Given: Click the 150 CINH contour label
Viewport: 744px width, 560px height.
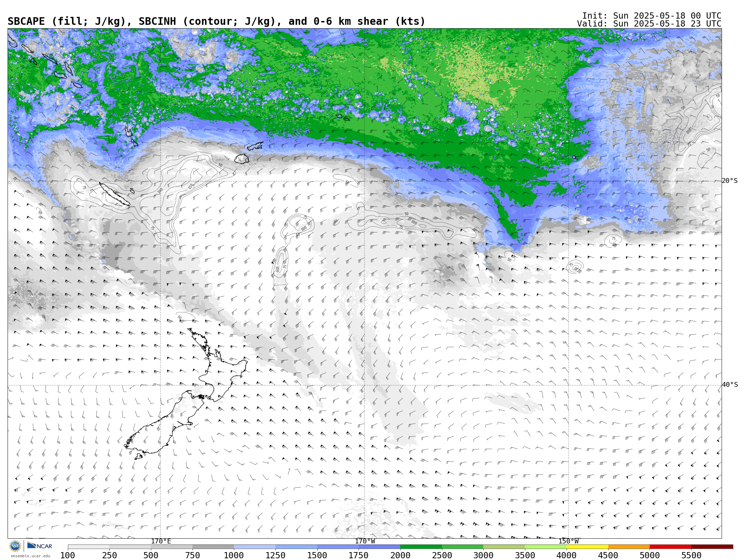Looking at the screenshot, I should point(190,186).
